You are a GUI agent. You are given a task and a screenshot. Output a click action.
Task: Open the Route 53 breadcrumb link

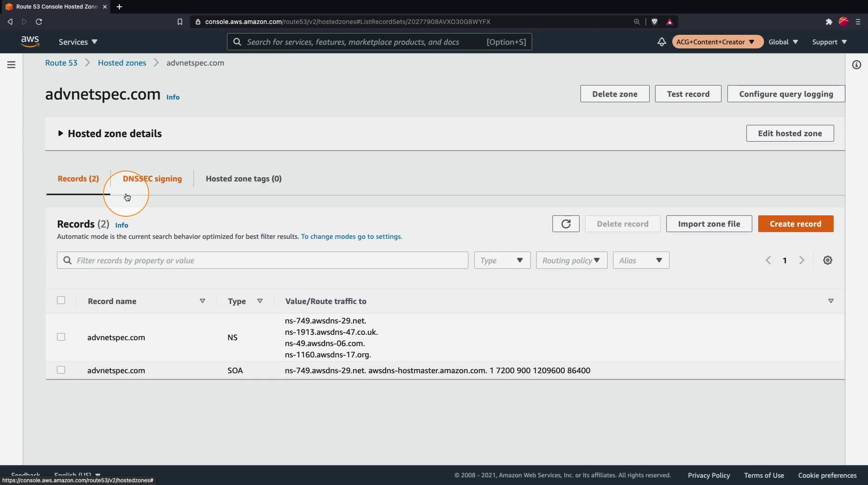(x=61, y=63)
